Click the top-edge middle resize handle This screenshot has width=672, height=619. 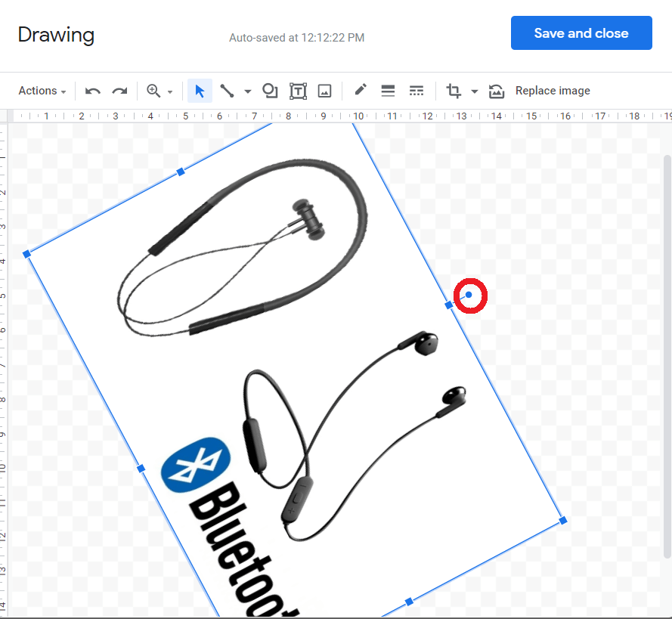181,172
